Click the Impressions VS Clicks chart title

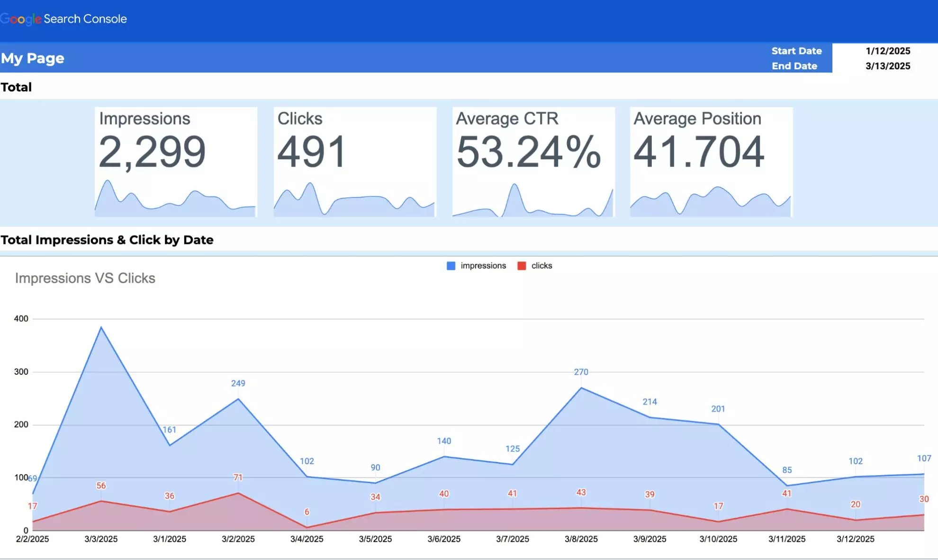pyautogui.click(x=85, y=278)
